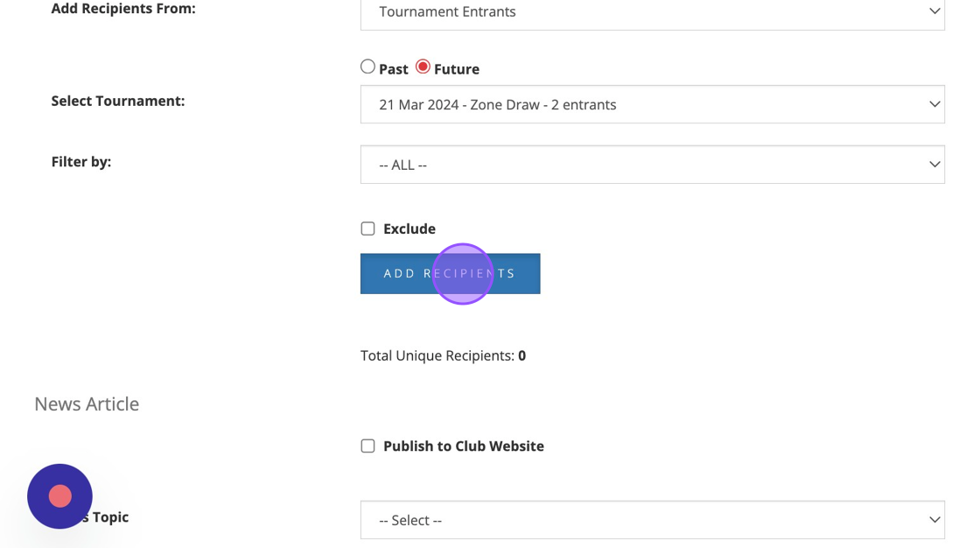Click the Exclude label text
This screenshot has width=980, height=548.
tap(409, 229)
